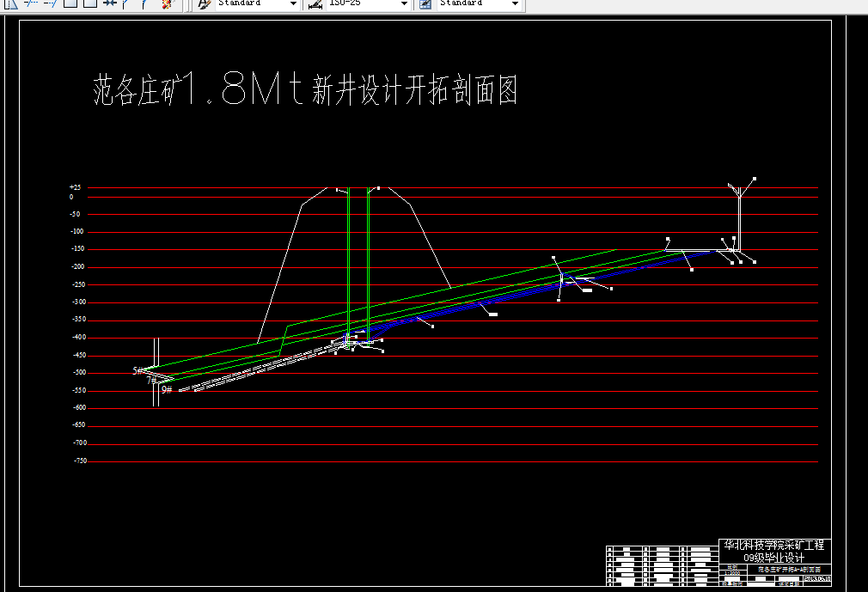
Task: Select the -450 elevation label
Action: pyautogui.click(x=79, y=355)
